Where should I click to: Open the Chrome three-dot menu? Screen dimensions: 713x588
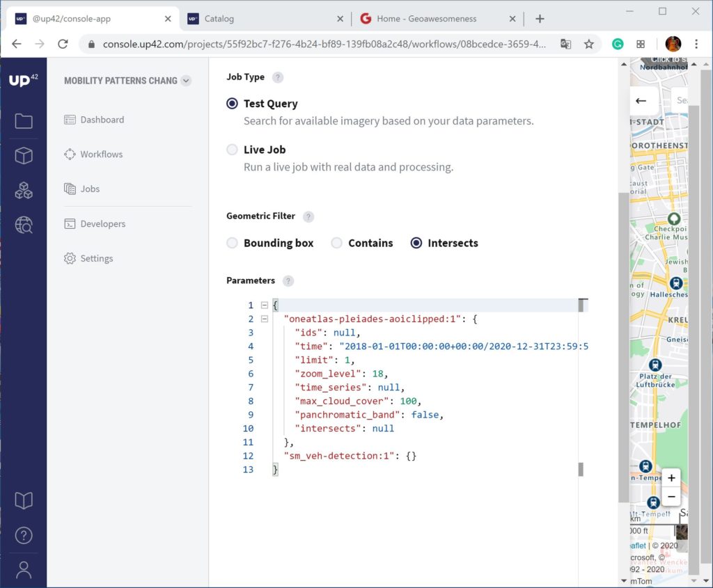click(696, 44)
